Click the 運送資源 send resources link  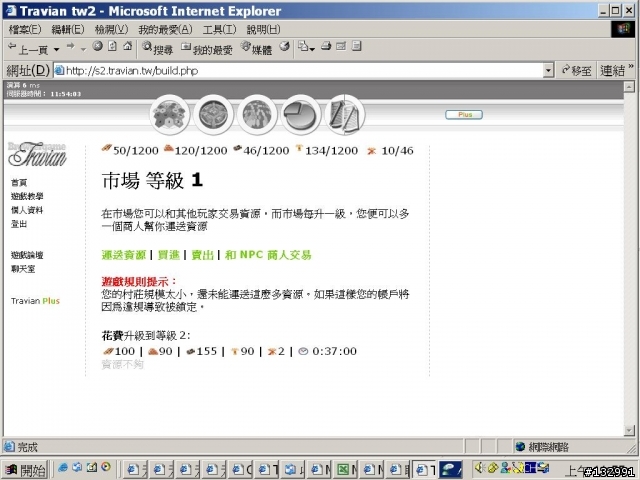[x=124, y=255]
